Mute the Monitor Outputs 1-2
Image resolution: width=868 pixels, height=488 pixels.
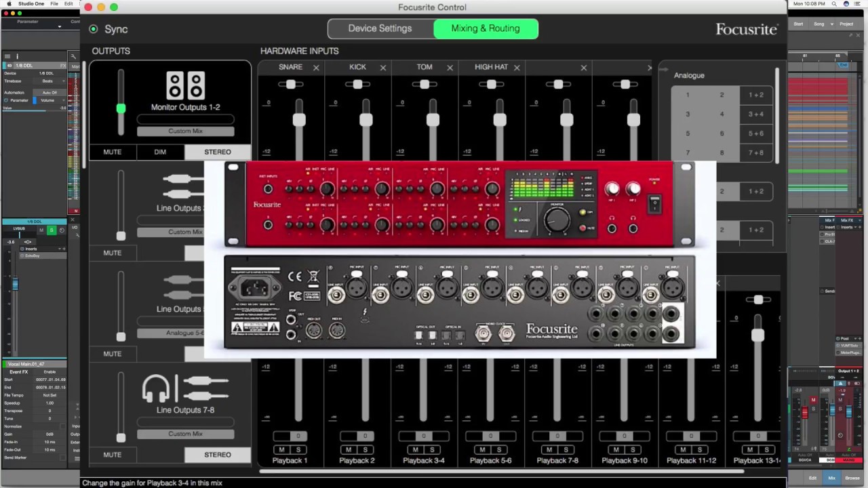tap(113, 152)
